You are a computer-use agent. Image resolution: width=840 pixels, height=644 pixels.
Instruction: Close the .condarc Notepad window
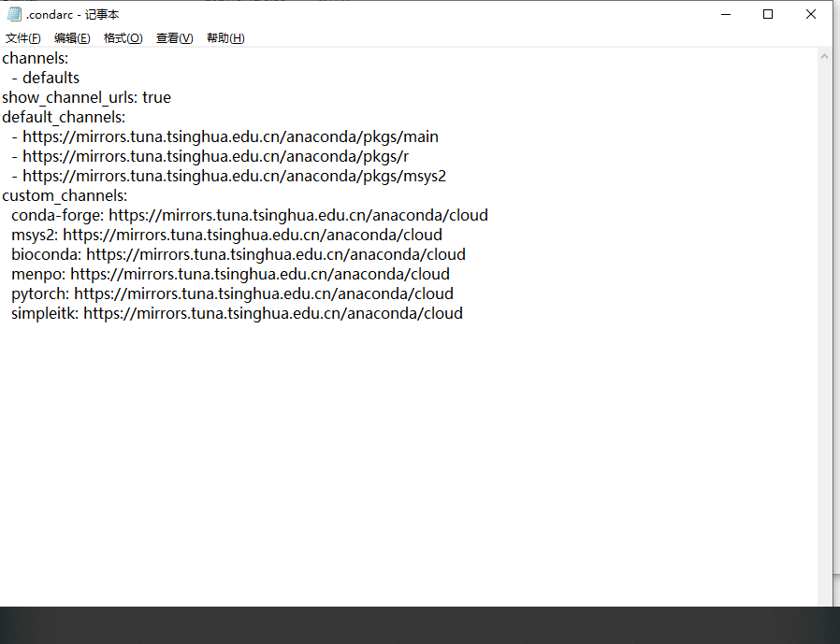coord(811,14)
